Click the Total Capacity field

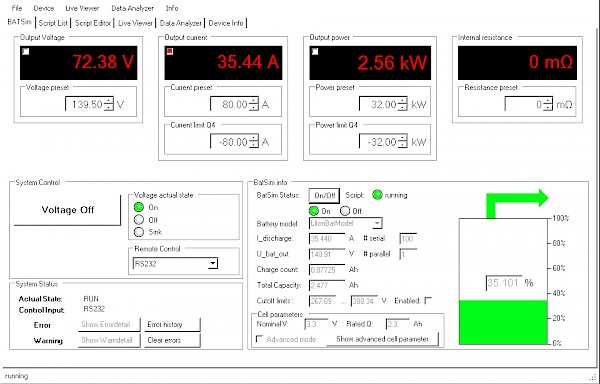click(326, 285)
